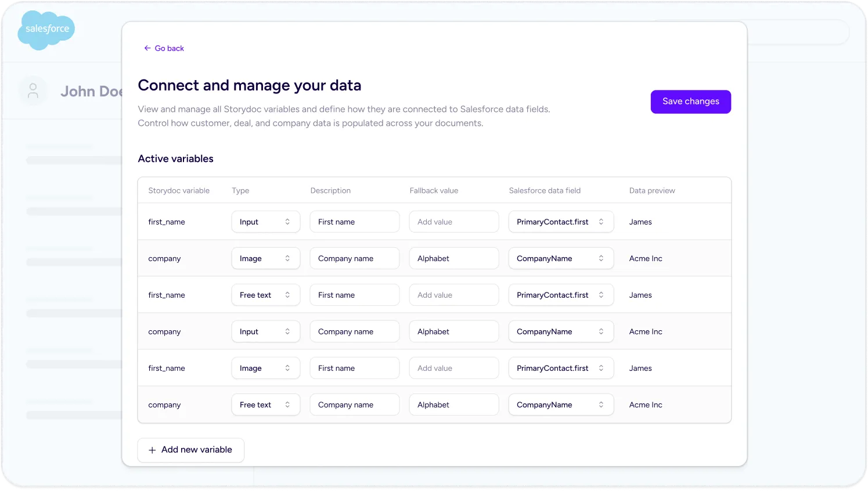
Task: Click the Fallback value column header
Action: [x=434, y=190]
